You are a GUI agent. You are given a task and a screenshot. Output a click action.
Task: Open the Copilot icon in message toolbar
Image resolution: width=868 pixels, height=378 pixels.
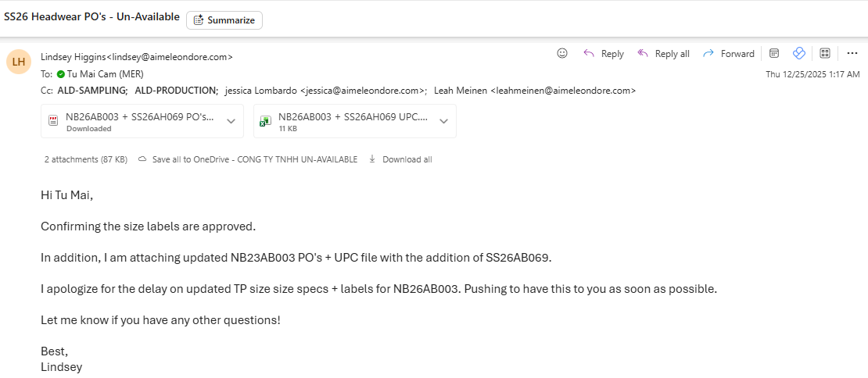[798, 53]
